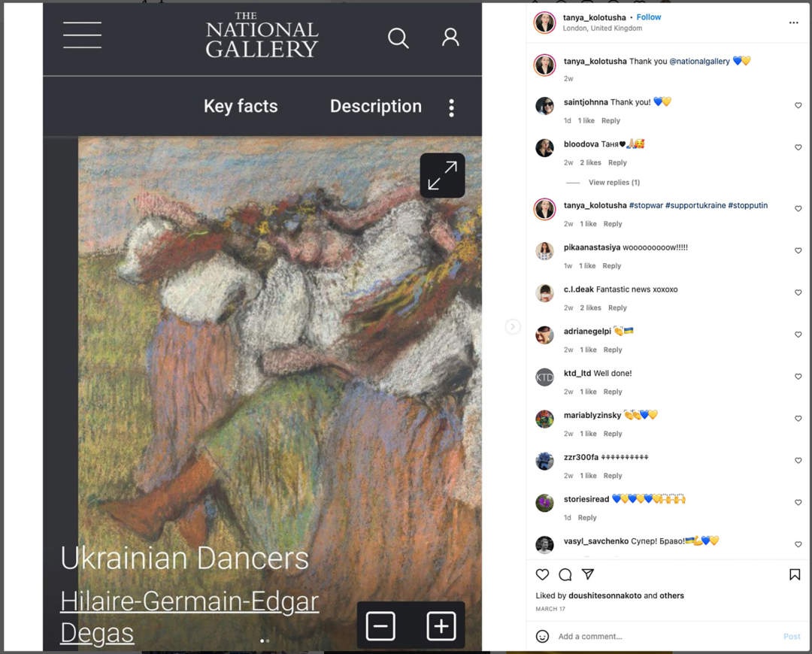This screenshot has height=654, width=812.
Task: Zoom in with the plus button
Action: pyautogui.click(x=441, y=626)
